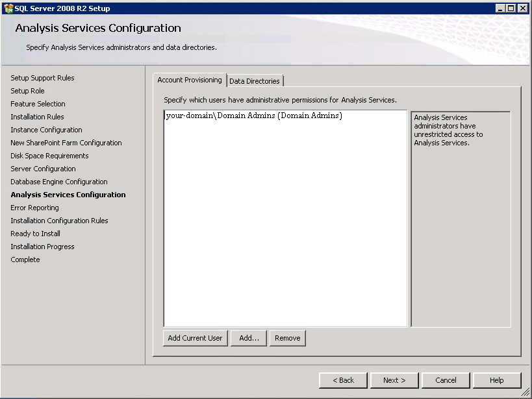Select the your-domain\Domain Admins entry
The height and width of the screenshot is (399, 532).
point(254,115)
